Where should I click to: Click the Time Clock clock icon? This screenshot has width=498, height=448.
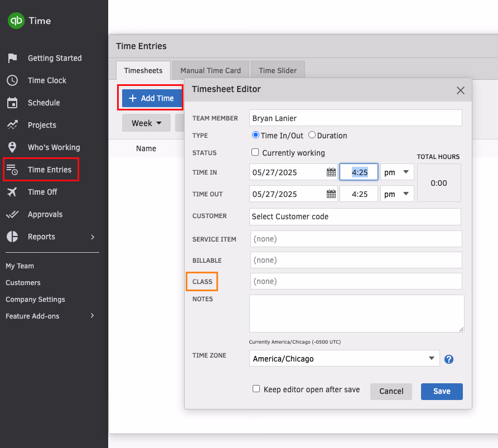click(x=12, y=80)
